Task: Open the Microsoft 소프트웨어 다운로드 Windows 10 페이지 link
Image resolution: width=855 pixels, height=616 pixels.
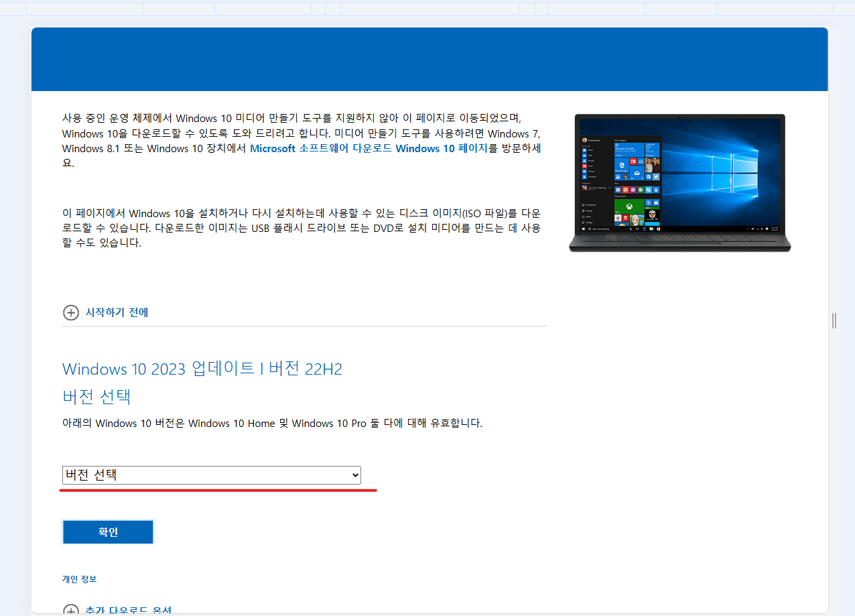Action: click(x=369, y=149)
